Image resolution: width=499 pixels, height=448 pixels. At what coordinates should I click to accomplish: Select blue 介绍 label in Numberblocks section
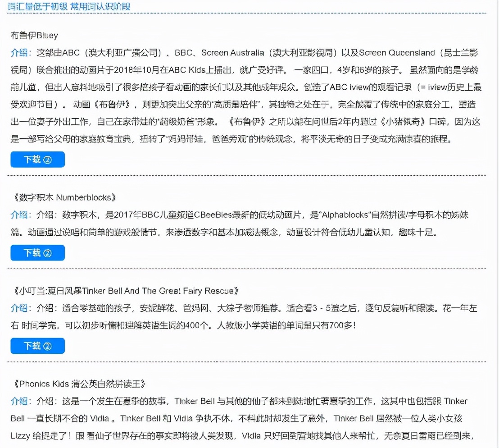pos(19,215)
